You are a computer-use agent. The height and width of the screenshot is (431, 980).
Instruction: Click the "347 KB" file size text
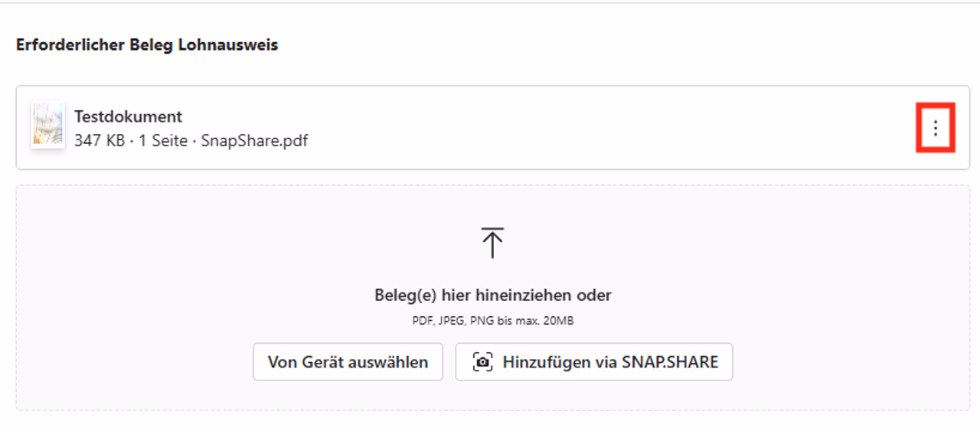pos(99,141)
